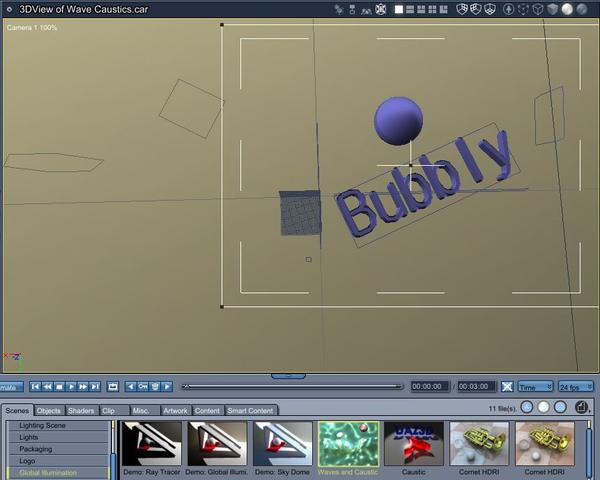Click the white round browser button
This screenshot has height=480, width=600.
tap(544, 407)
